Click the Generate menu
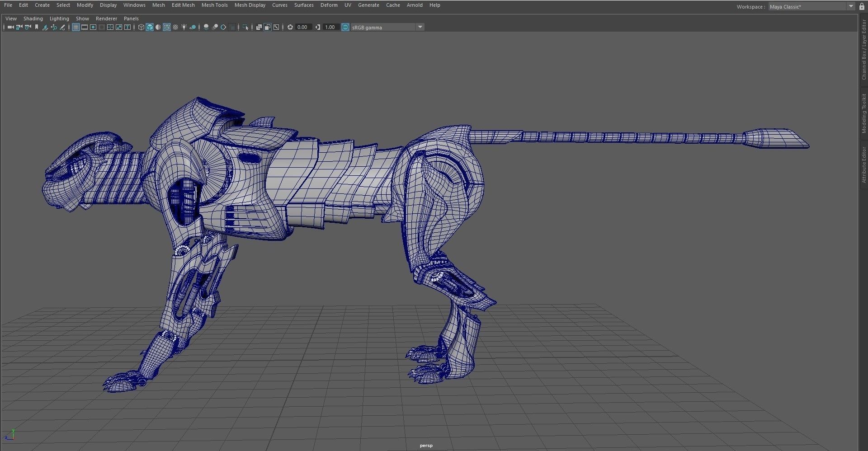 tap(368, 5)
